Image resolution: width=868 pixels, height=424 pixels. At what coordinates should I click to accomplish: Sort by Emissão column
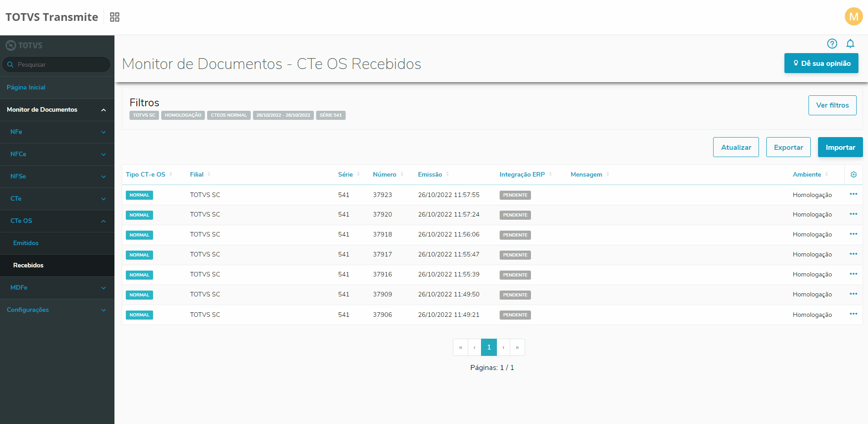click(433, 174)
